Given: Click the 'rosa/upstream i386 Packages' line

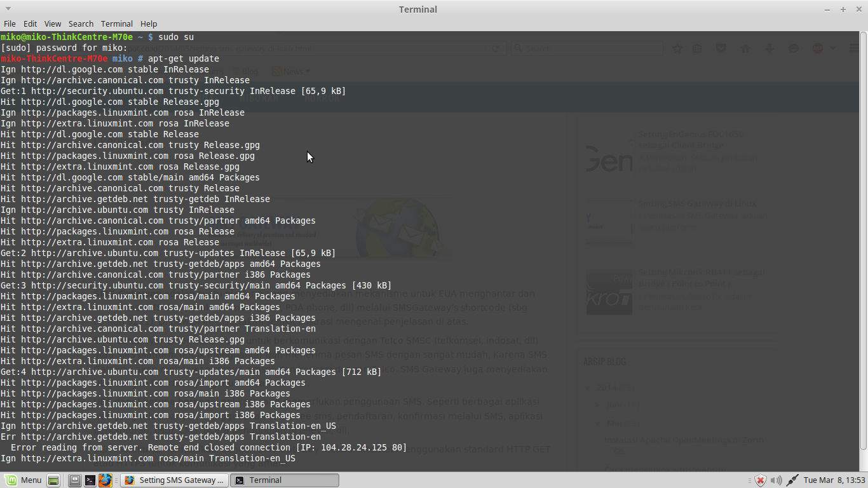Looking at the screenshot, I should (x=156, y=404).
